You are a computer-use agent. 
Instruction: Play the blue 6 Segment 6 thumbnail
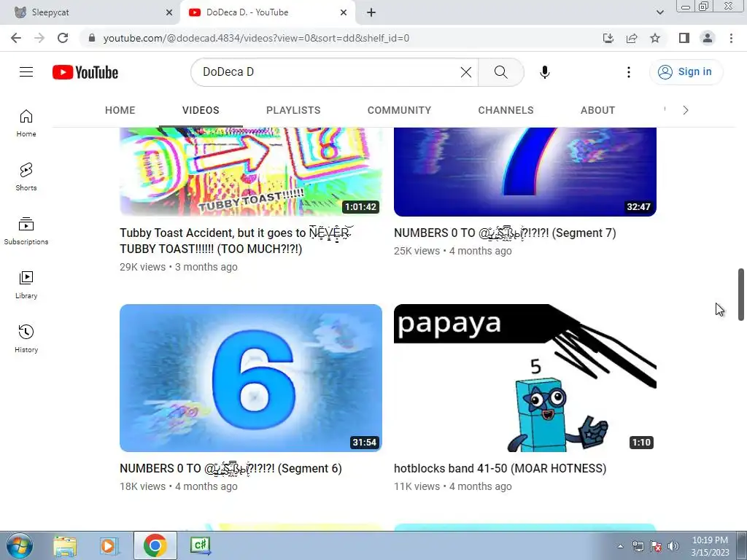click(251, 378)
